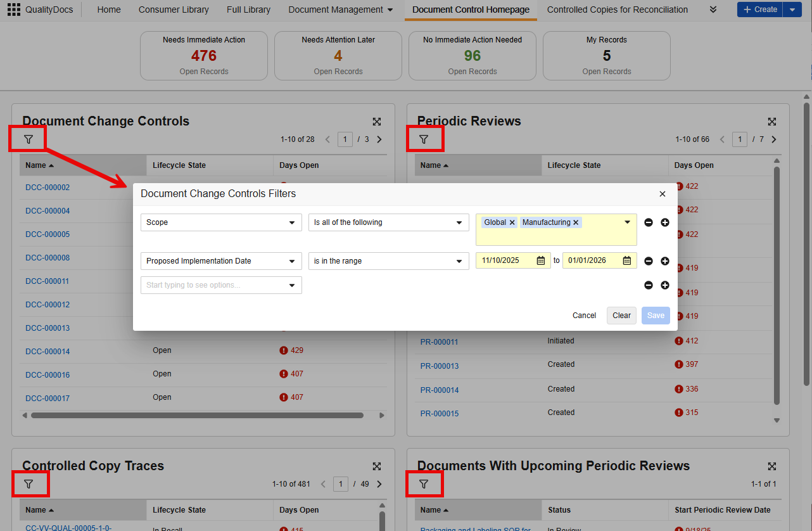Open the Document Change Controls filter icon
Image resolution: width=812 pixels, height=531 pixels.
coord(29,139)
